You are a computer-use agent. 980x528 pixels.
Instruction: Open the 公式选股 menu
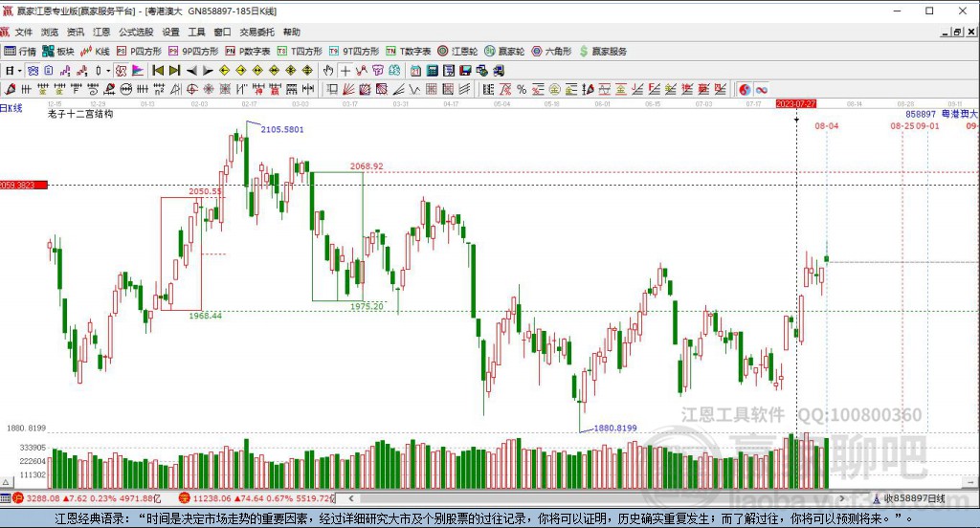click(136, 32)
